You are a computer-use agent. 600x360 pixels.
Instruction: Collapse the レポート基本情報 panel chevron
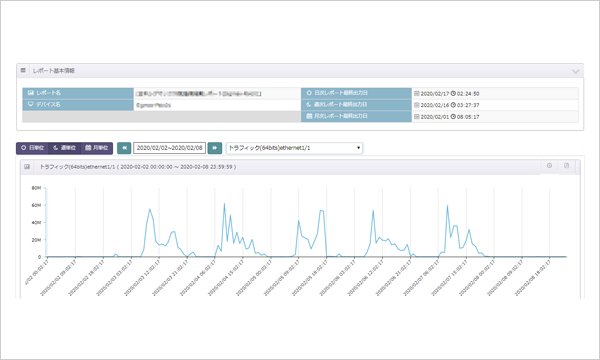[x=576, y=72]
